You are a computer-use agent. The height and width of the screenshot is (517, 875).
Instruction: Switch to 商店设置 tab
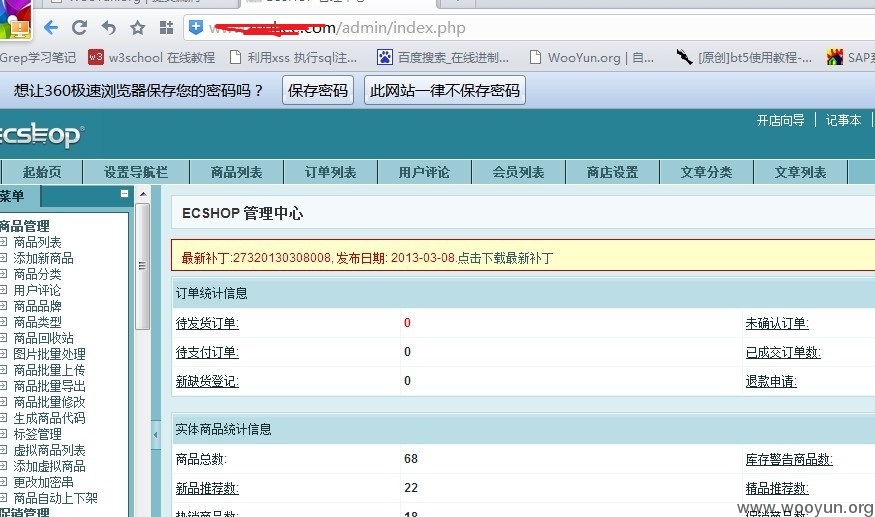[x=612, y=172]
